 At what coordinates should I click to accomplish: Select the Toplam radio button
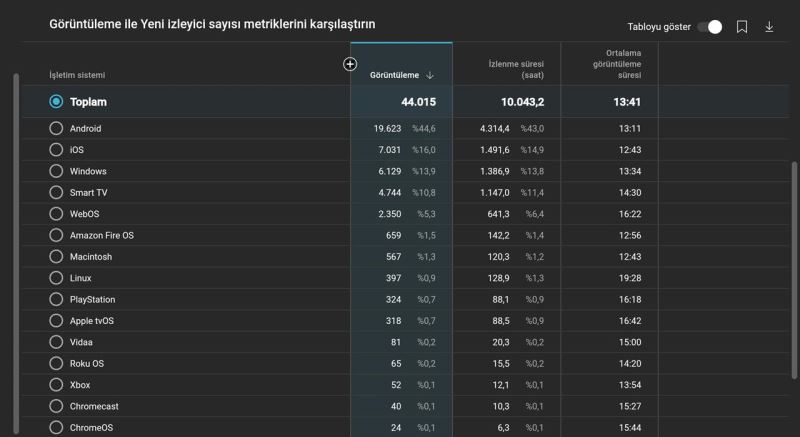pyautogui.click(x=56, y=102)
